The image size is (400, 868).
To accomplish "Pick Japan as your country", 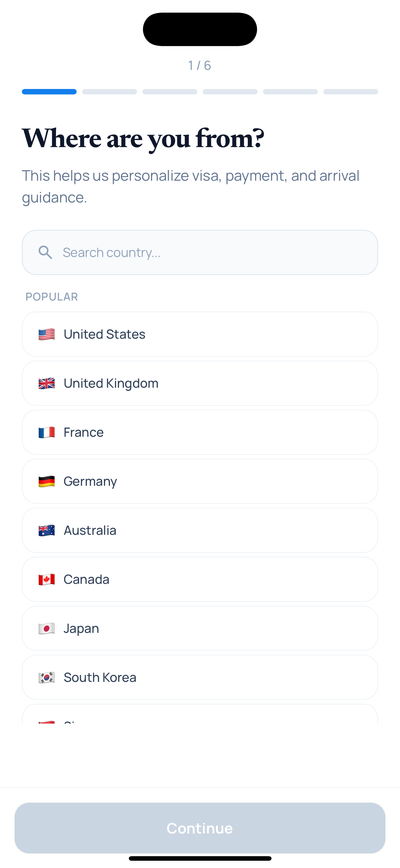I will (x=200, y=628).
